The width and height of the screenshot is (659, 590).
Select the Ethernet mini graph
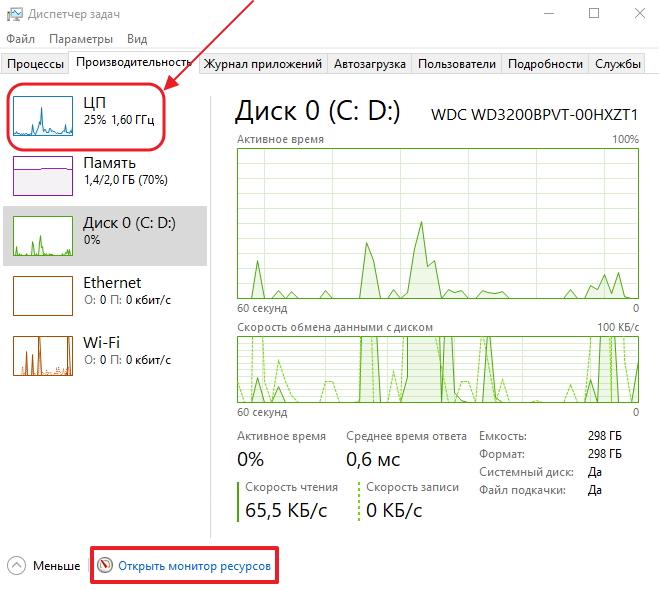(43, 296)
